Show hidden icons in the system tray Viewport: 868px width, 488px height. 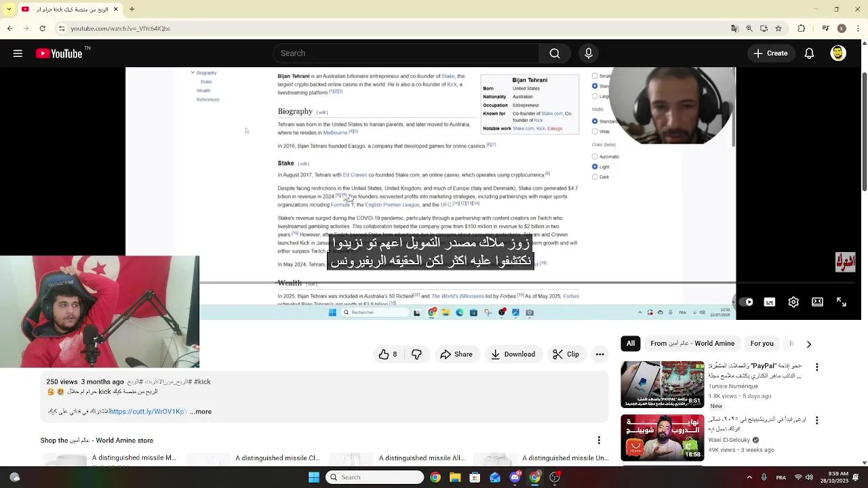749,477
